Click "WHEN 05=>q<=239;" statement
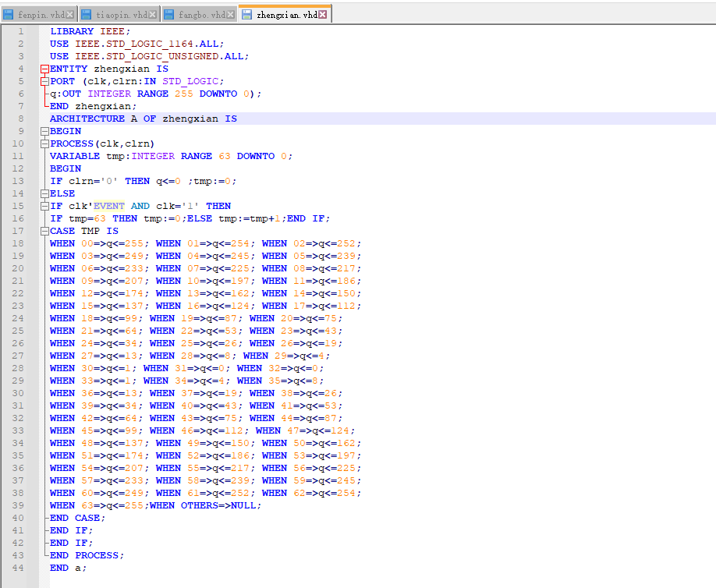Screen dimensions: 716x588 [x=312, y=256]
